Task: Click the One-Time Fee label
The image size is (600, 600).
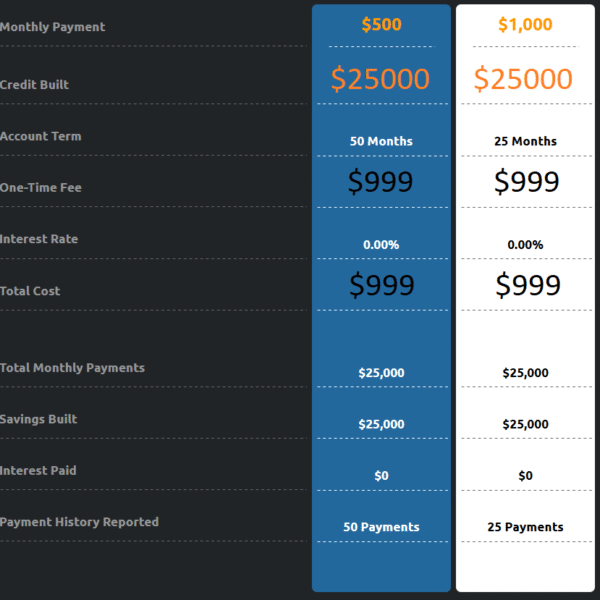Action: pyautogui.click(x=41, y=188)
